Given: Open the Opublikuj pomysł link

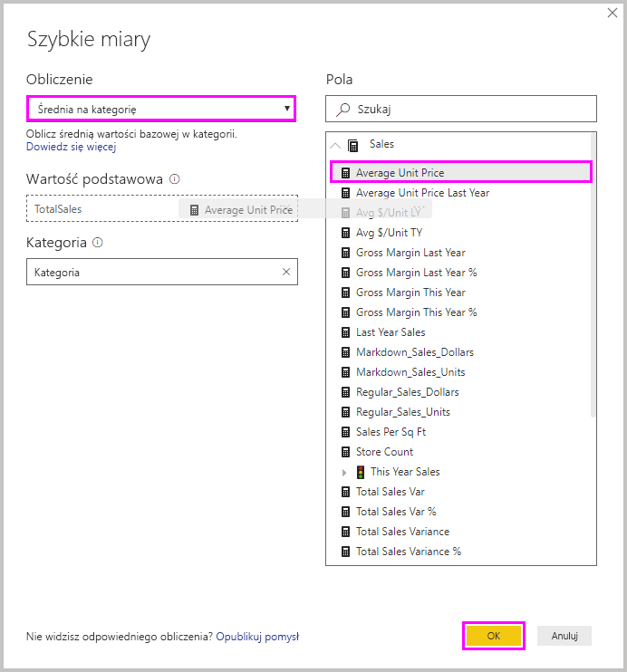Looking at the screenshot, I should click(x=257, y=637).
